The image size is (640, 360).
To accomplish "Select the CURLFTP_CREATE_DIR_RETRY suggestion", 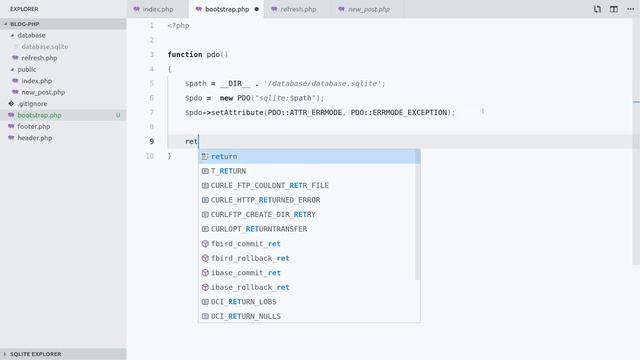I will point(309,214).
